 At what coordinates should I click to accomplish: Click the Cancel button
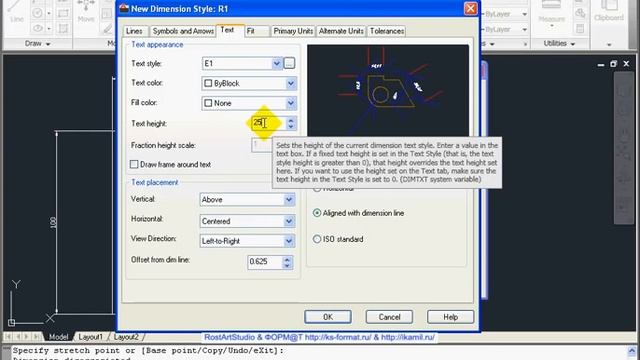tap(389, 317)
